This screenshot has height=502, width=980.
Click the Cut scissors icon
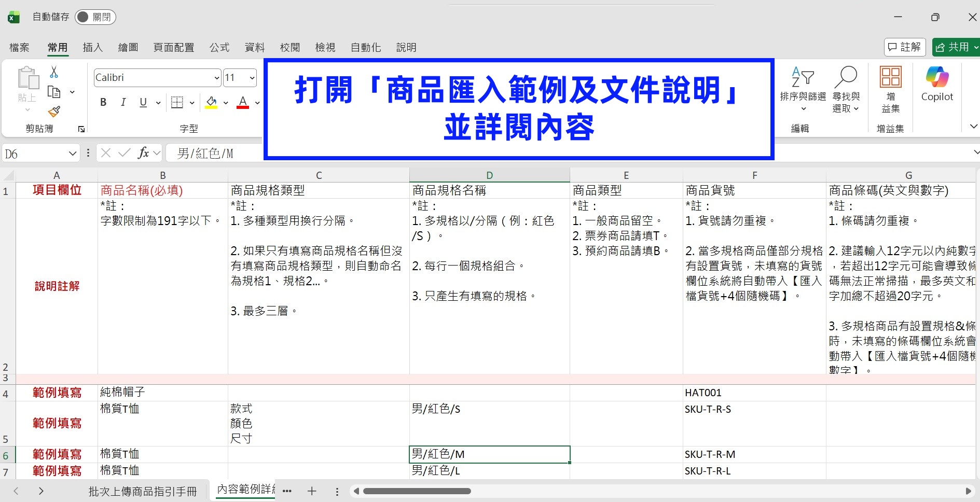54,72
